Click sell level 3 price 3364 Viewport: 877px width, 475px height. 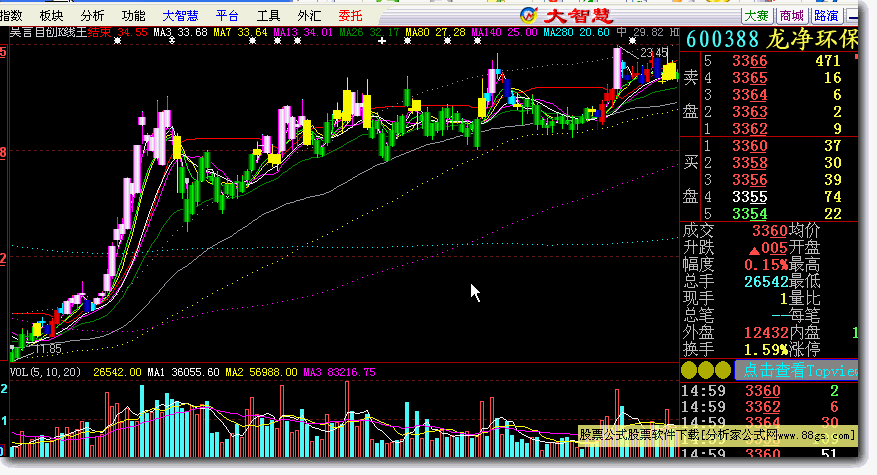point(749,95)
